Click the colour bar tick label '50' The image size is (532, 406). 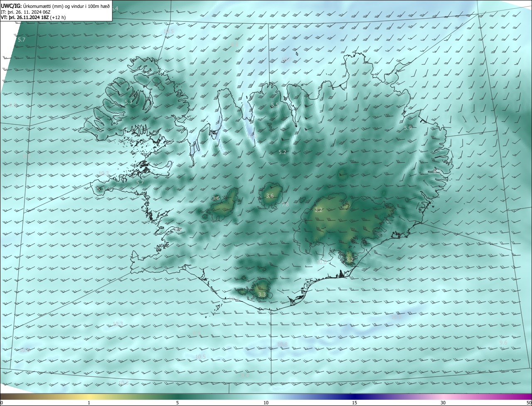529,403
